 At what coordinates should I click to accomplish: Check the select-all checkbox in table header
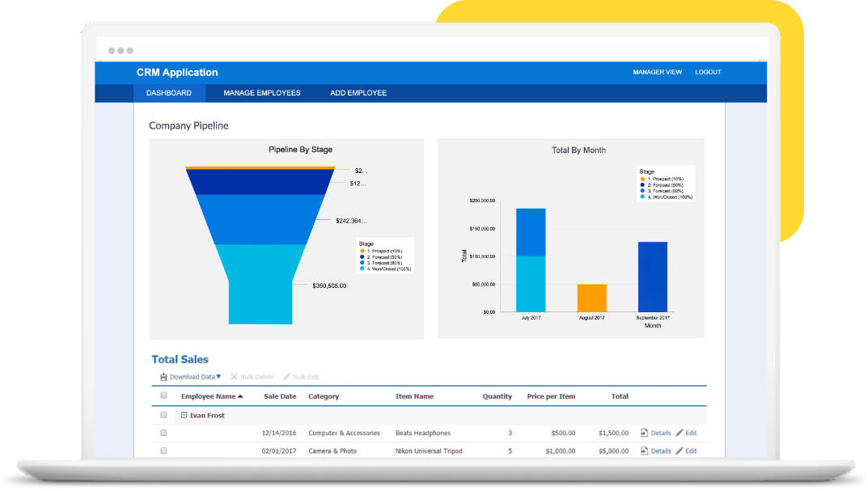[x=163, y=396]
